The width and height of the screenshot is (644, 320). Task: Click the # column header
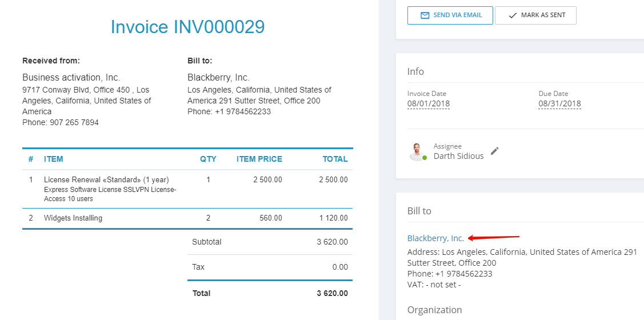(31, 159)
